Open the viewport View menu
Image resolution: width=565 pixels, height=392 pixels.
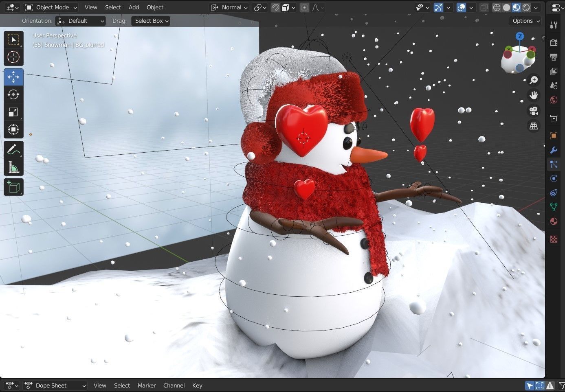[x=91, y=7]
